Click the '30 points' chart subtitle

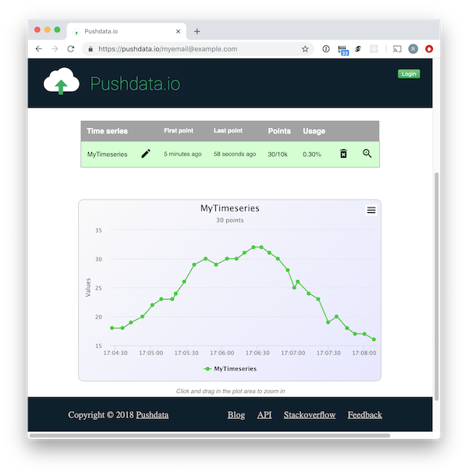click(230, 220)
